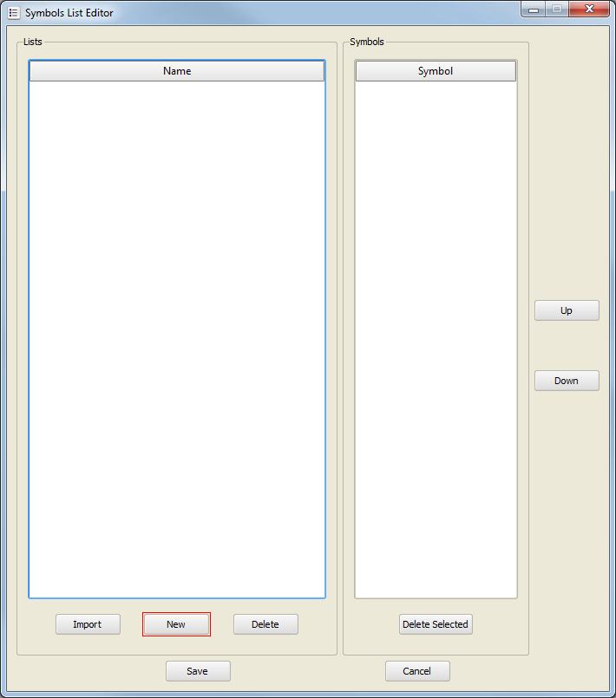Click the Delete button under Lists
Screen dimensions: 616x698
[x=265, y=624]
